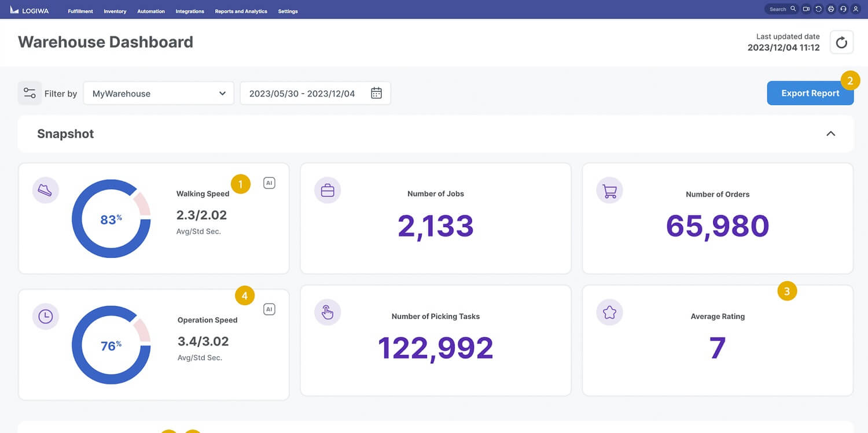Click the Export Report button
This screenshot has height=433, width=868.
[x=810, y=93]
